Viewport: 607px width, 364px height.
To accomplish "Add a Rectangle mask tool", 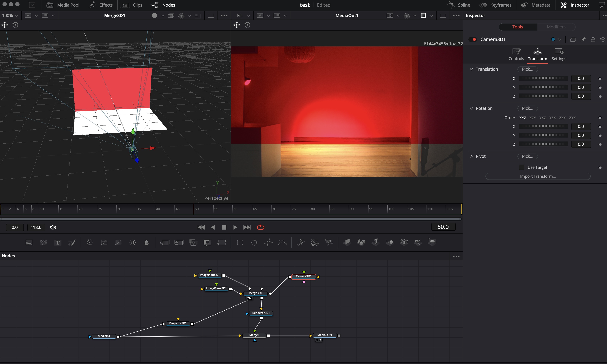I will point(240,243).
